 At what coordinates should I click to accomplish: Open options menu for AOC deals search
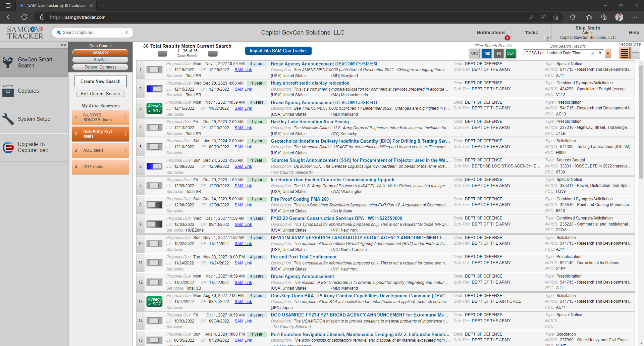click(126, 150)
